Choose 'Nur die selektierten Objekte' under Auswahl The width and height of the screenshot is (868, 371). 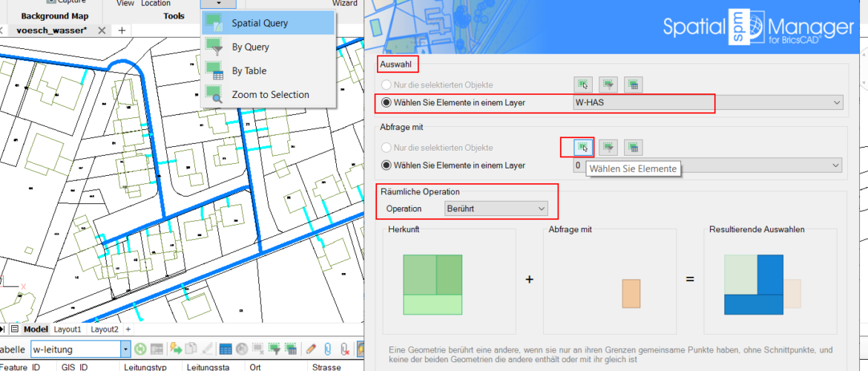[x=387, y=85]
